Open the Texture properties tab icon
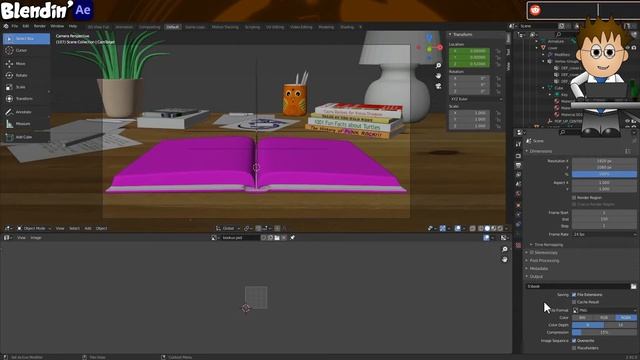Screen dimensions: 640x360 click(x=518, y=245)
